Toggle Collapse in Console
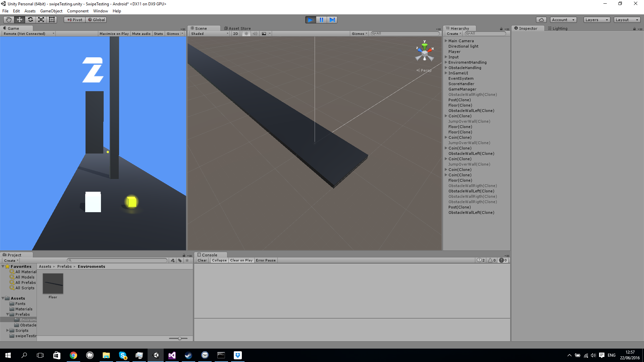 219,260
